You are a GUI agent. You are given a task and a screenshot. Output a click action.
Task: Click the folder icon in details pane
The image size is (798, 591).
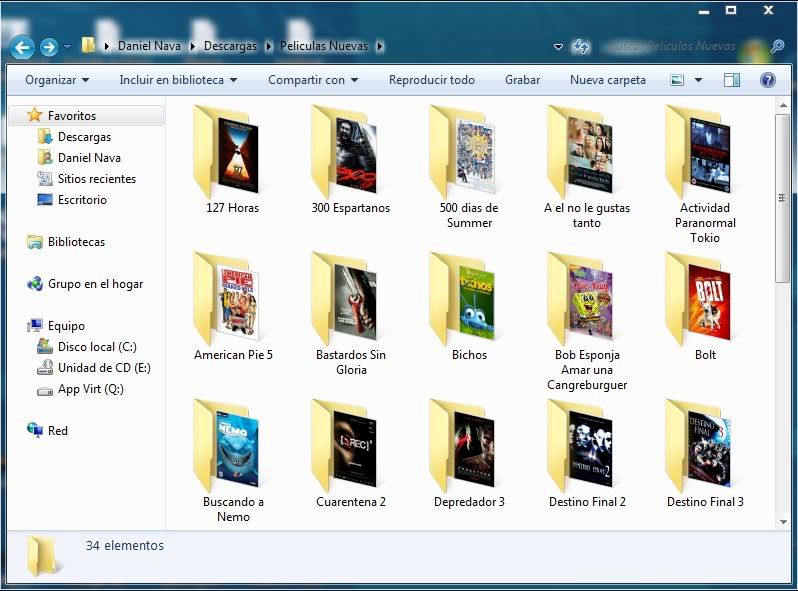[x=43, y=556]
